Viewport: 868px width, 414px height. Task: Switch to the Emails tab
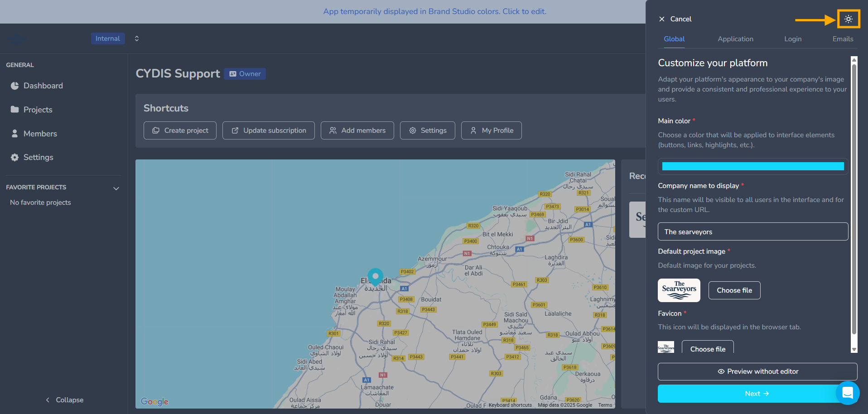point(843,39)
